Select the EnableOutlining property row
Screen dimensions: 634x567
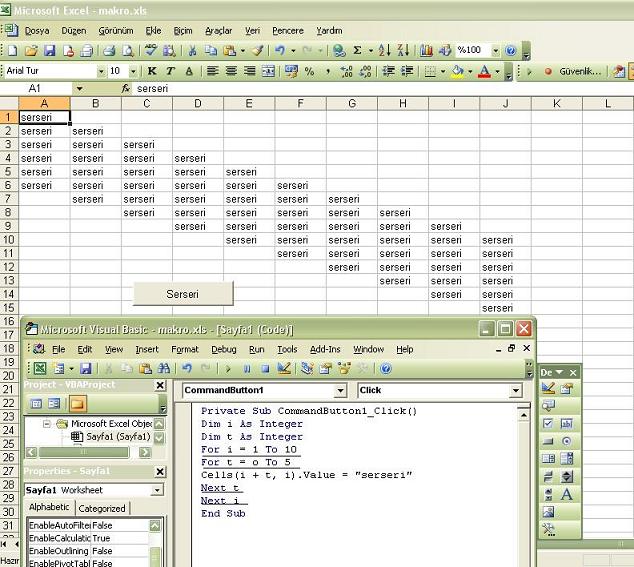pos(88,551)
